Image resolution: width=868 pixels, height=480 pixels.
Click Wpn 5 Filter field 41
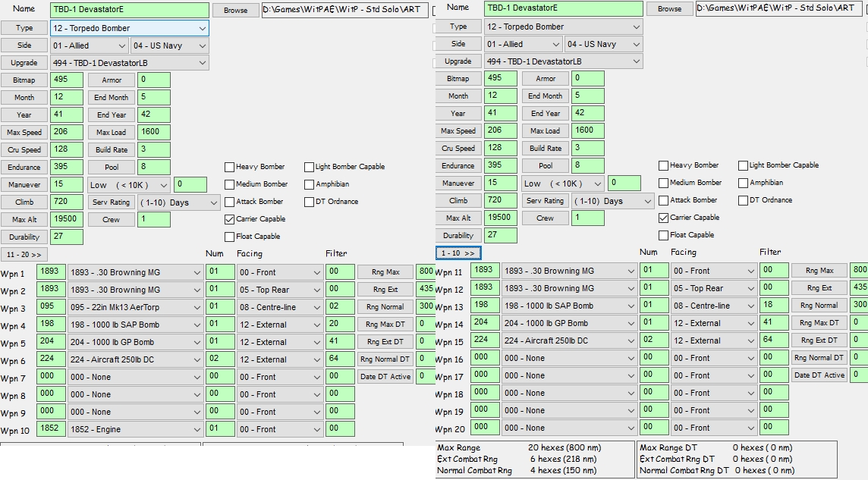pos(340,342)
